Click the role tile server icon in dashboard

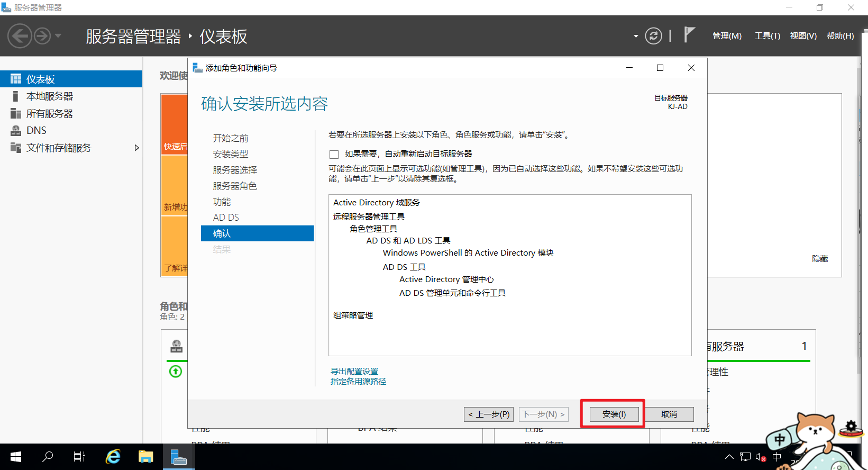pyautogui.click(x=177, y=347)
